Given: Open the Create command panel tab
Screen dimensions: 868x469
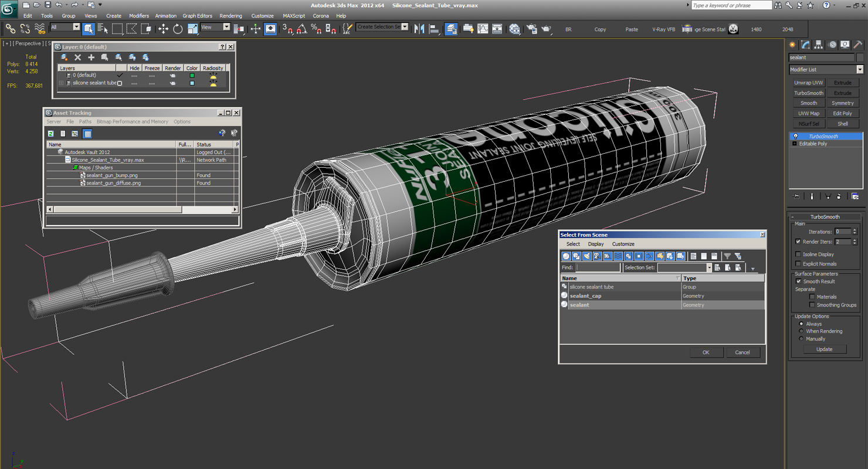Looking at the screenshot, I should point(793,45).
